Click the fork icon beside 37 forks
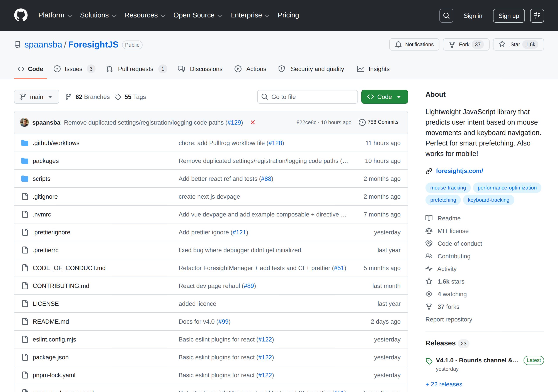558x392 pixels. pyautogui.click(x=429, y=306)
